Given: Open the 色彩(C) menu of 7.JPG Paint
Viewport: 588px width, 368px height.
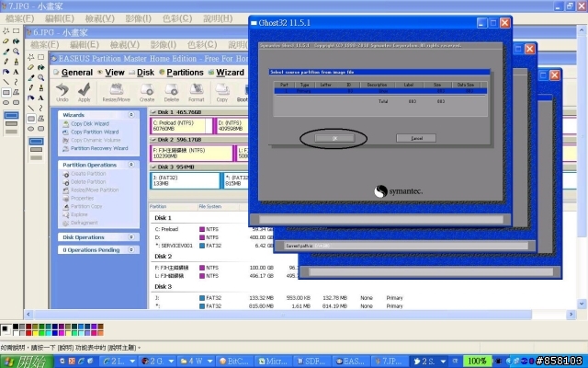Looking at the screenshot, I should 177,18.
